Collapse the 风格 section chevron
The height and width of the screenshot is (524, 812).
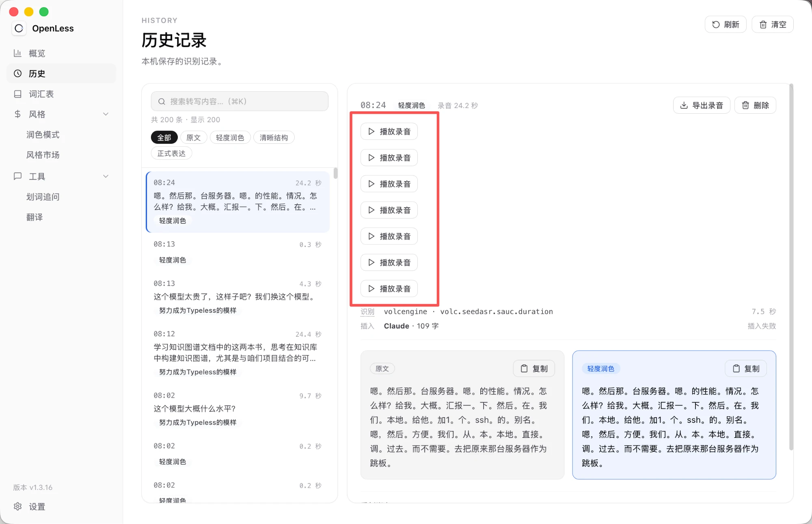point(106,114)
